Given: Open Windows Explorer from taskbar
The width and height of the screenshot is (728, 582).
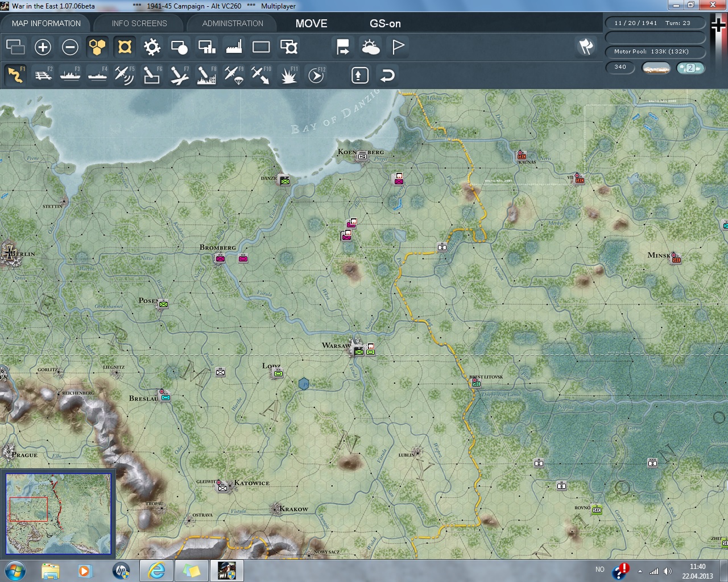Looking at the screenshot, I should tap(51, 571).
